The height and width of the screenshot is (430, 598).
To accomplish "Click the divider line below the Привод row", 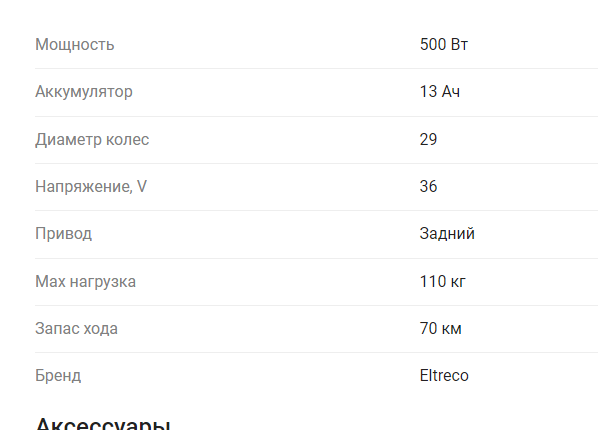I will (x=317, y=258).
